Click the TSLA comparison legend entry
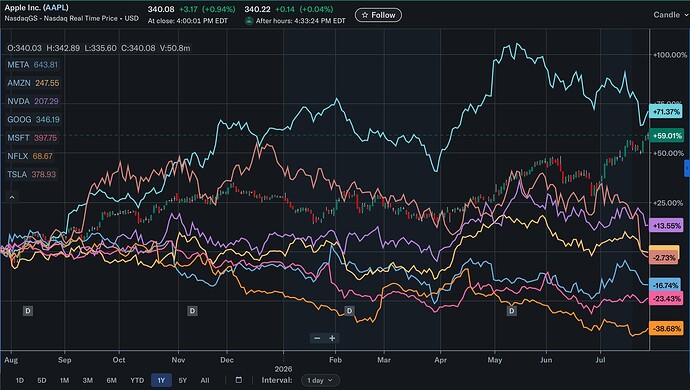This screenshot has width=690, height=390. coord(32,174)
